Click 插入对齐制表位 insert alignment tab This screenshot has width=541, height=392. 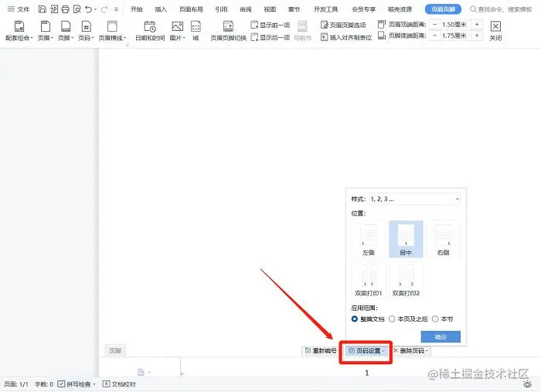point(346,37)
